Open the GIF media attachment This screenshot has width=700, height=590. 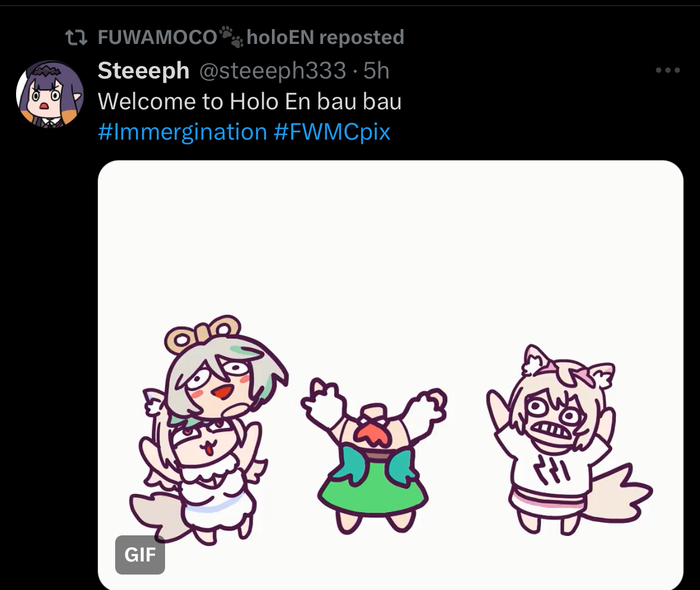391,375
